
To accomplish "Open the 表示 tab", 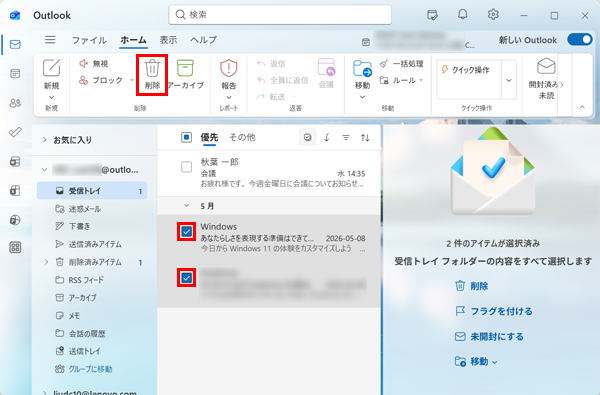I will pyautogui.click(x=168, y=40).
